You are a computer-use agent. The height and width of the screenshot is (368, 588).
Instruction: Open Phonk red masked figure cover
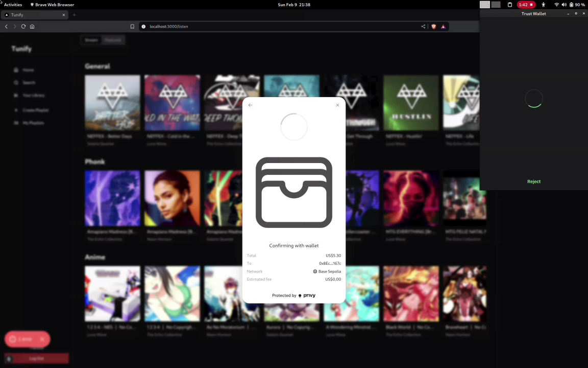point(411,198)
